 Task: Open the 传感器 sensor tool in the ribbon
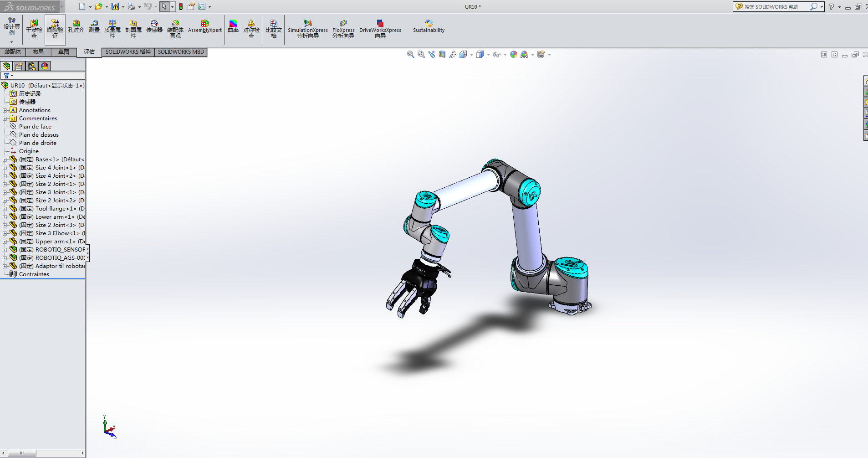coord(154,26)
